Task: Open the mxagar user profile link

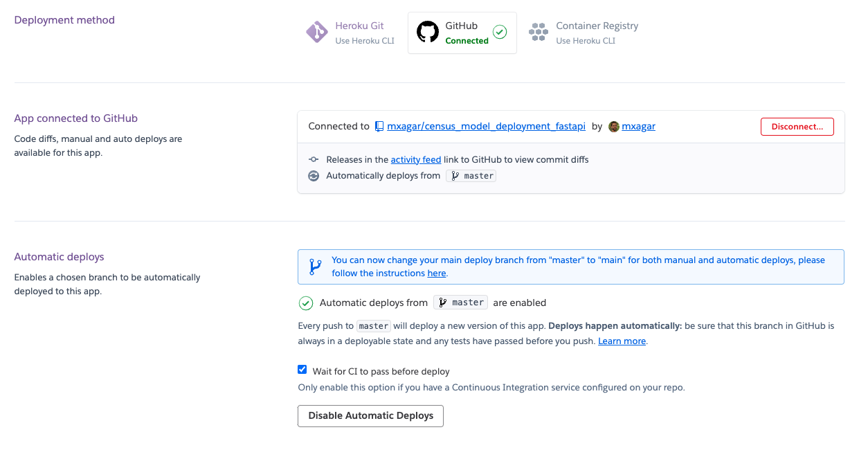Action: (x=638, y=126)
